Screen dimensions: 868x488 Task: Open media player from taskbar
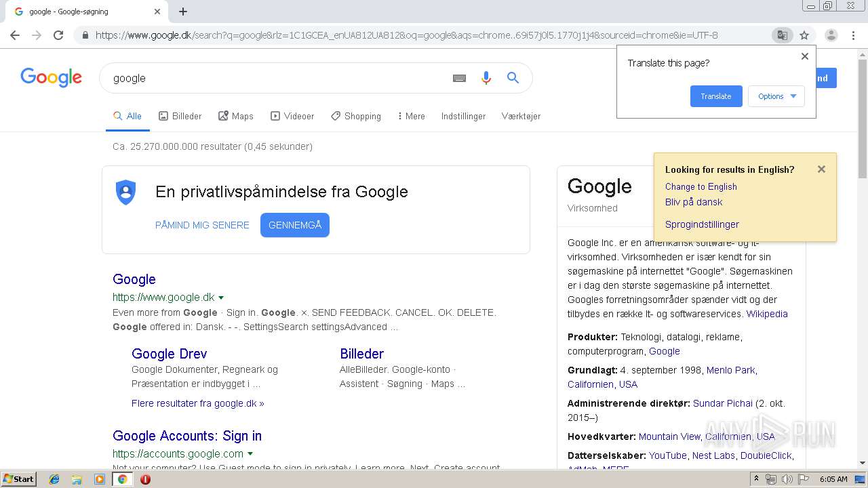click(100, 479)
